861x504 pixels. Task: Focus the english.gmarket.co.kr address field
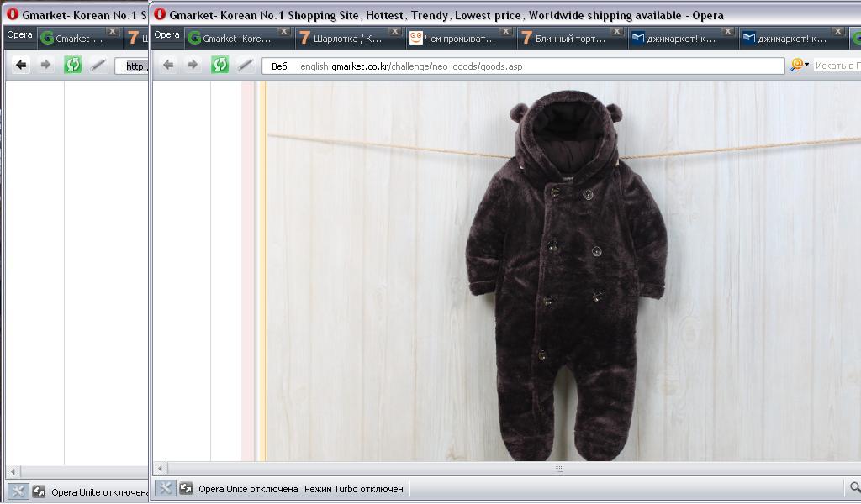coord(522,66)
